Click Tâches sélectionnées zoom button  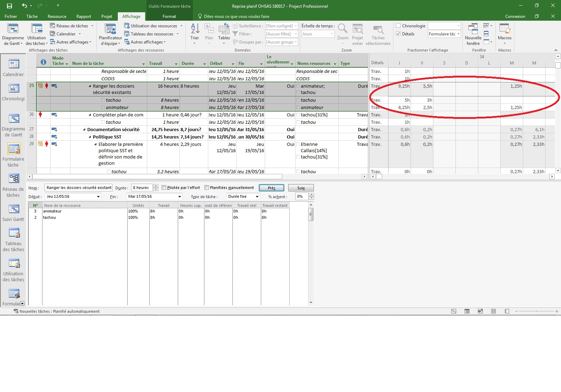click(x=378, y=34)
